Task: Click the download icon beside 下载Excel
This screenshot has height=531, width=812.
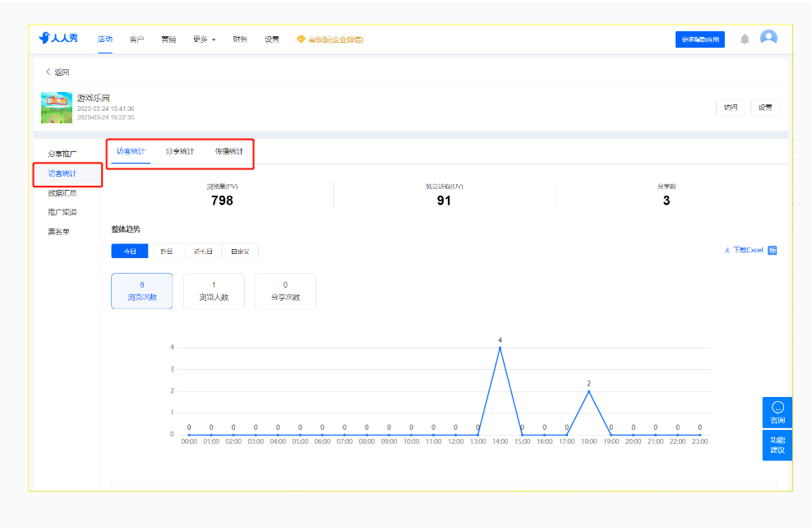Action: pyautogui.click(x=727, y=250)
